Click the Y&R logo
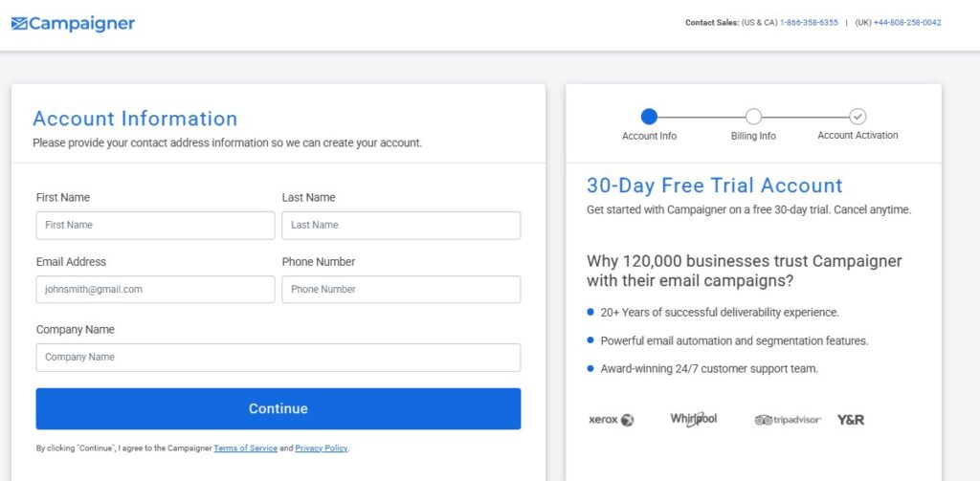The image size is (980, 481). tap(851, 420)
